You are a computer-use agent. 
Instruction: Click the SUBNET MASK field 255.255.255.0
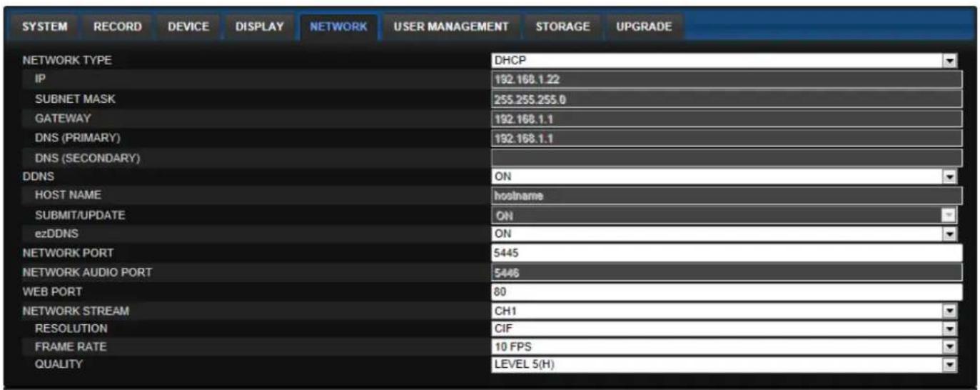click(x=727, y=99)
